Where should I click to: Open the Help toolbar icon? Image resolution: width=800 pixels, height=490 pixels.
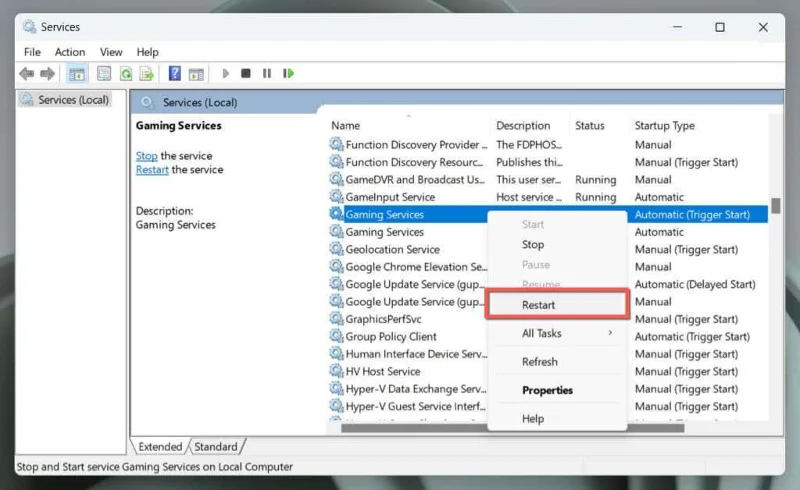[174, 73]
